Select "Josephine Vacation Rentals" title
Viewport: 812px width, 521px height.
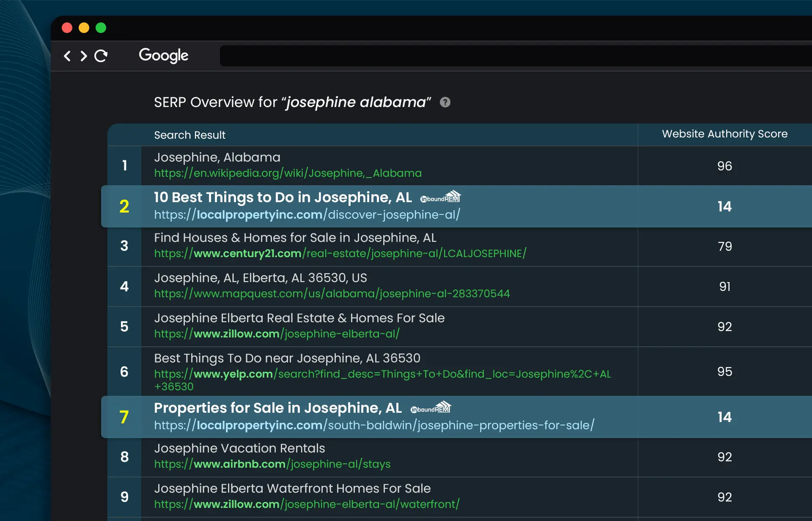click(240, 448)
